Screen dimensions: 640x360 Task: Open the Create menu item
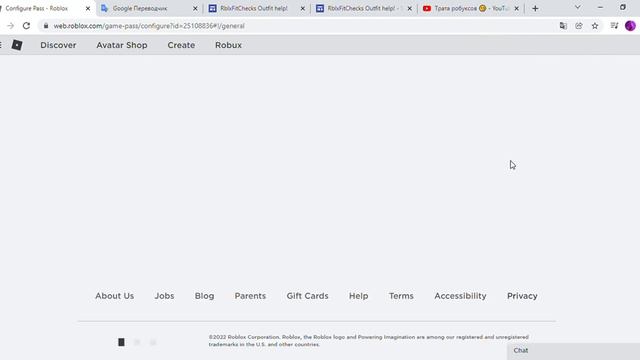[181, 45]
